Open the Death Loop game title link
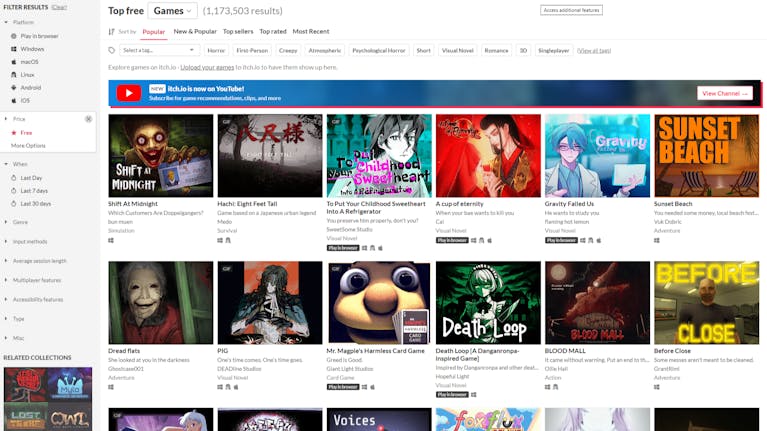The image size is (767, 431). (477, 355)
